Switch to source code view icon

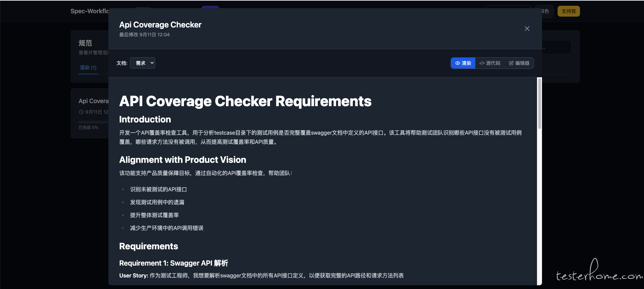[x=482, y=63]
